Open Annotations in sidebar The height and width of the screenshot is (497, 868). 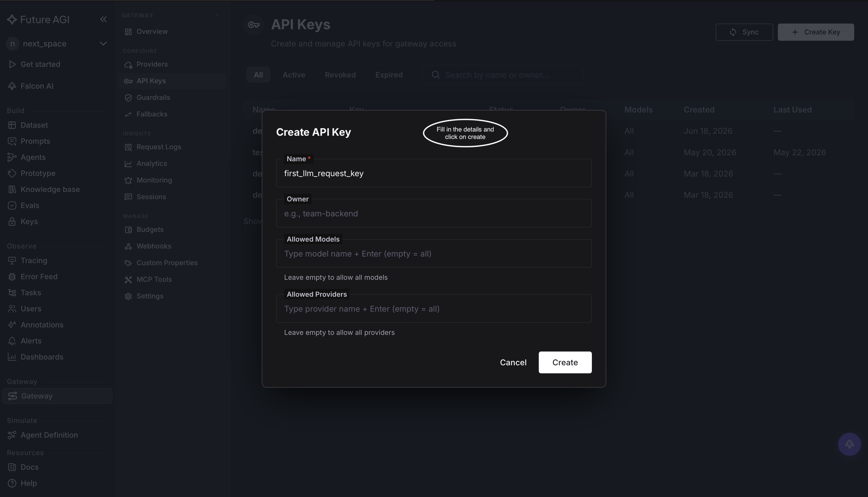[x=42, y=325]
